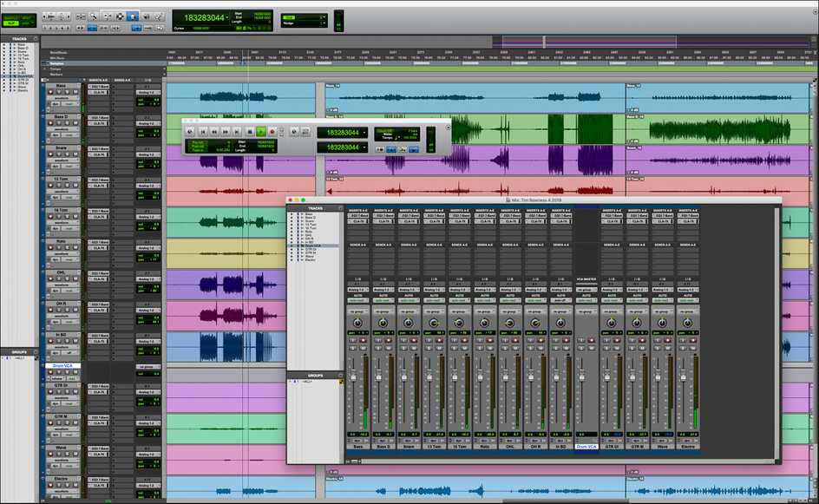Click Stop in the Transport window
The image size is (819, 504).
[250, 132]
